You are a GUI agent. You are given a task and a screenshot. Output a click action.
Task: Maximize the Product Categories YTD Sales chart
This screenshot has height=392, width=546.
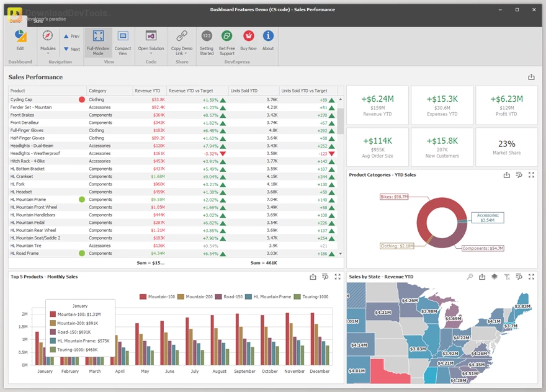click(531, 175)
